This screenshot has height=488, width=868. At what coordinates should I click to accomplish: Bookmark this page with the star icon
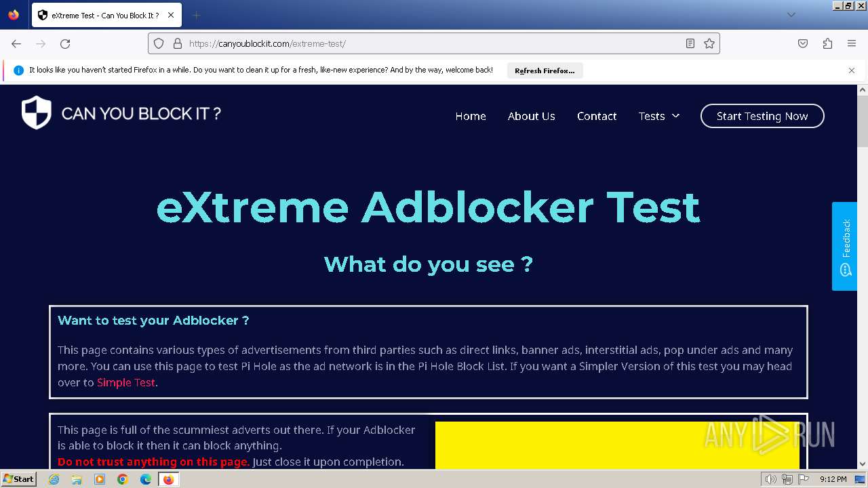709,43
